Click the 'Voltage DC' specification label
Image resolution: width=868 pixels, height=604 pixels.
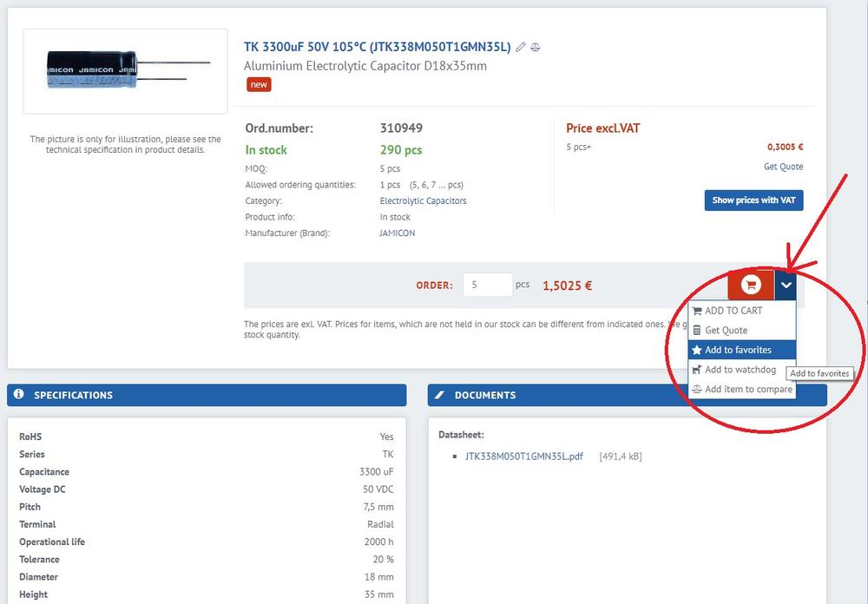(42, 489)
